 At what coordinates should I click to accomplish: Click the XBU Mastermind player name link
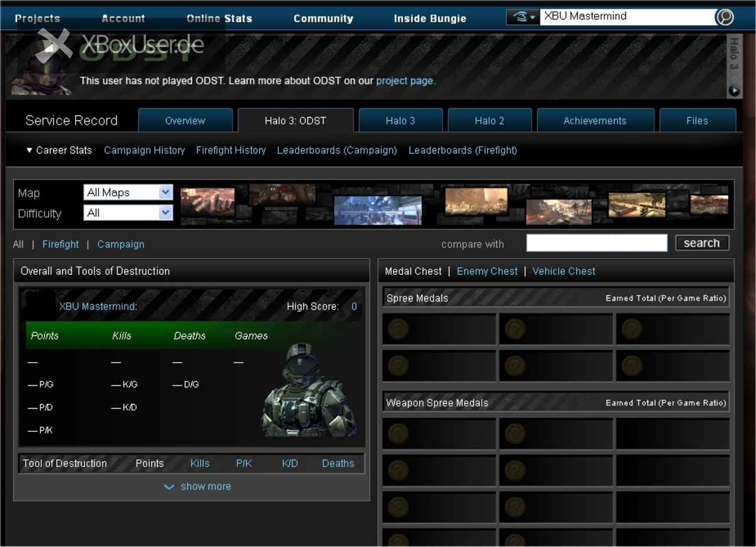[98, 306]
